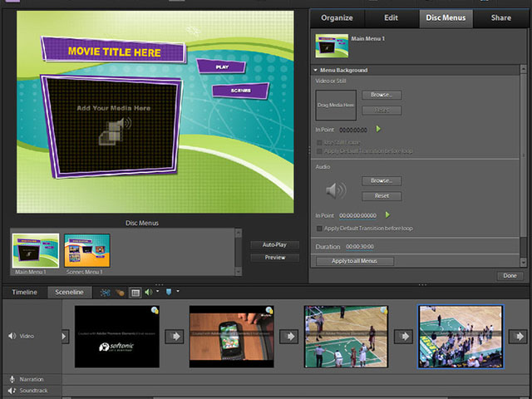Click the blue marker icon in Sceneline toolbar
Viewport: 532px width, 399px height.
click(168, 293)
